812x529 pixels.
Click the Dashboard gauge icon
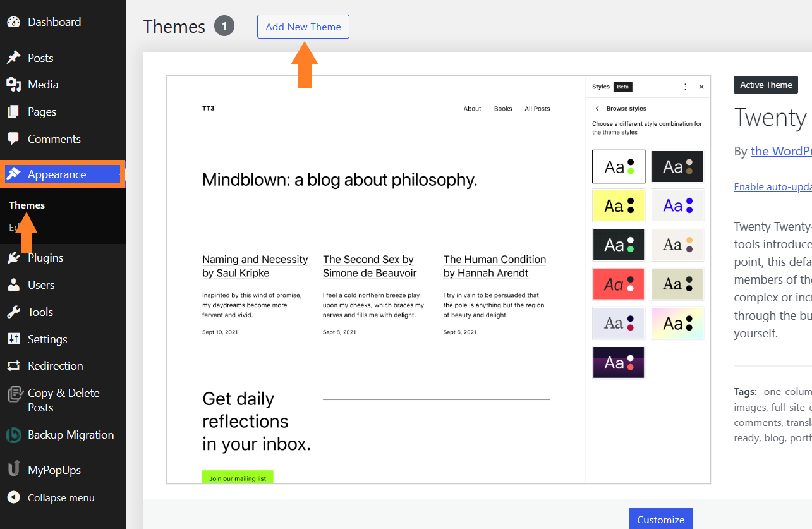click(13, 21)
